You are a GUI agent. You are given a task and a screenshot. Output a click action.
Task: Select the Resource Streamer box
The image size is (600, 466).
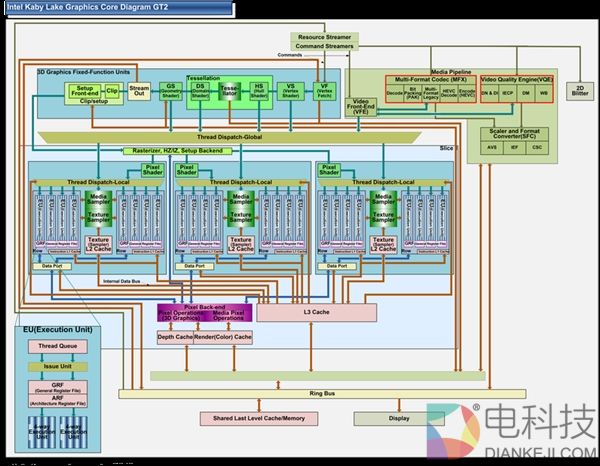tap(323, 37)
